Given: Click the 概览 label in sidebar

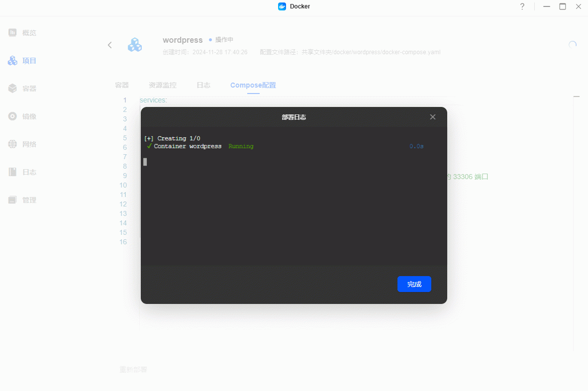Looking at the screenshot, I should (29, 33).
